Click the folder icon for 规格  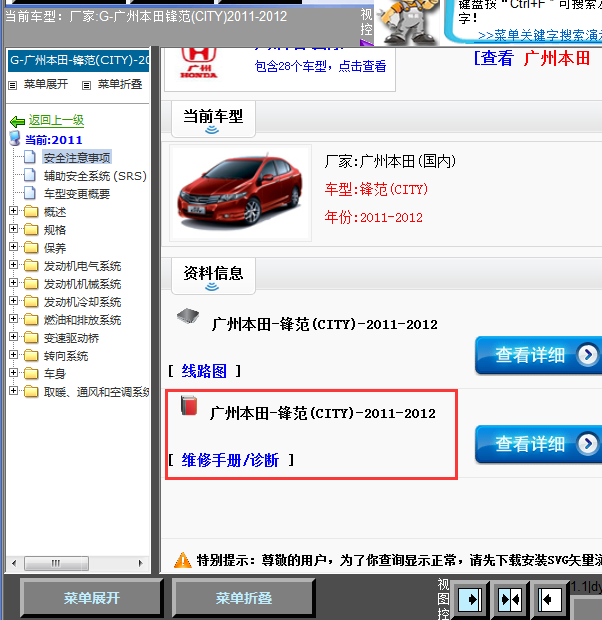31,229
